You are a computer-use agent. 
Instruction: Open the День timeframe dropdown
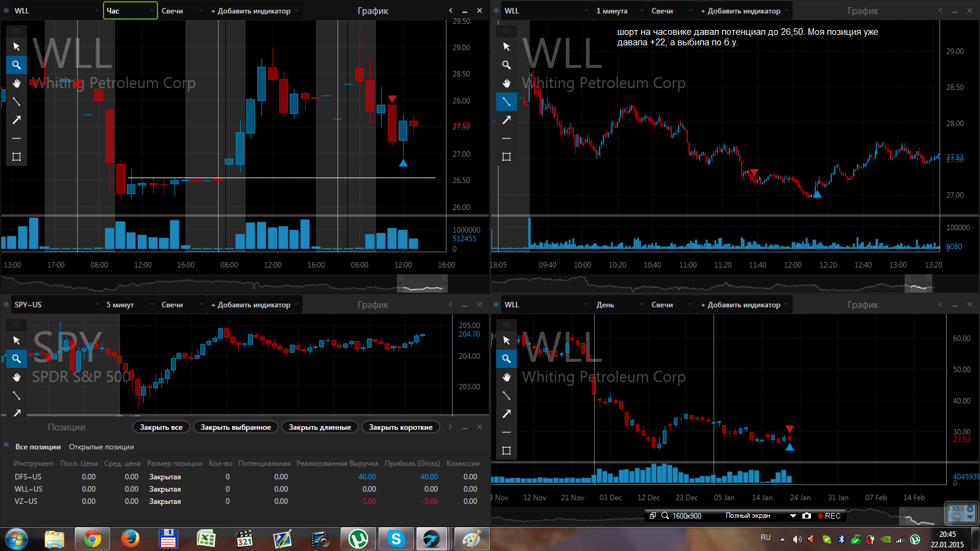(620, 304)
